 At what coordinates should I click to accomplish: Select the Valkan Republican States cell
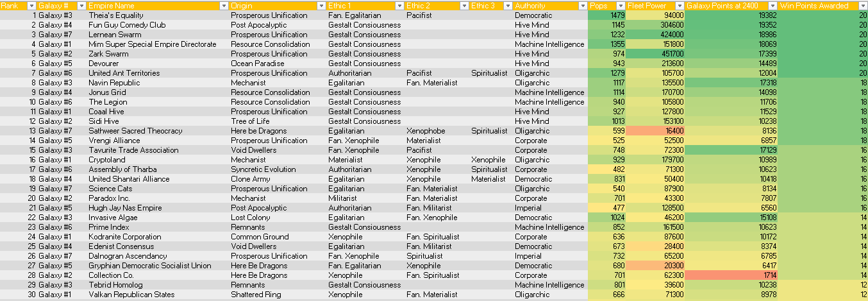[x=158, y=295]
